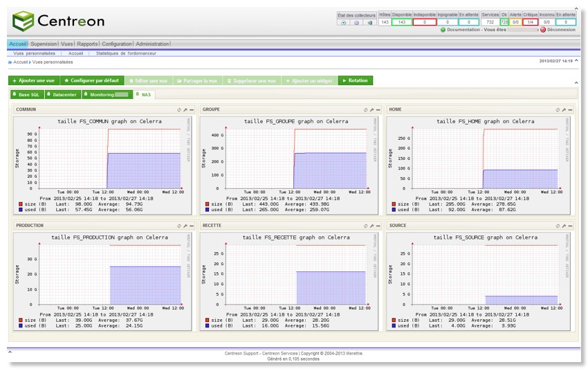Click the Centreon logo

(x=59, y=20)
